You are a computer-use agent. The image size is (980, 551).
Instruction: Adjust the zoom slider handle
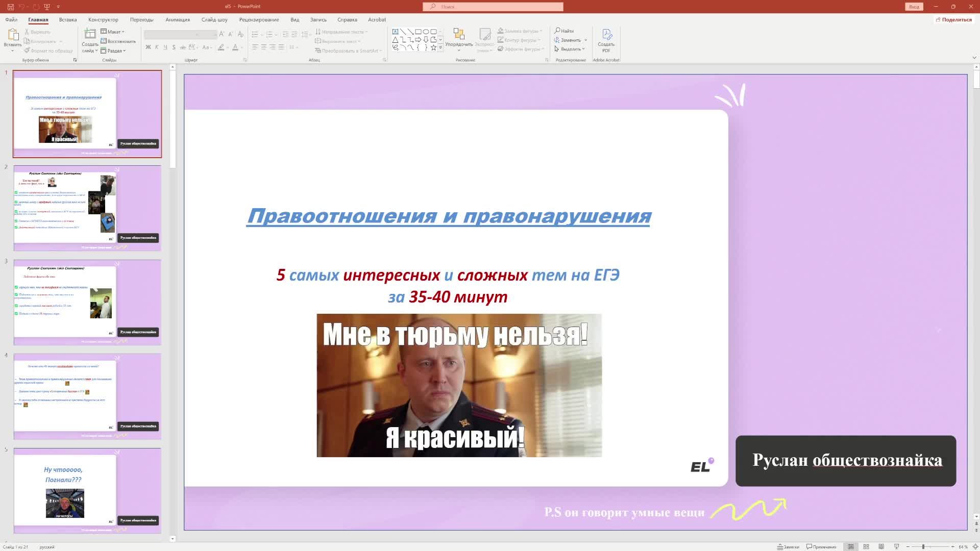[x=923, y=547]
